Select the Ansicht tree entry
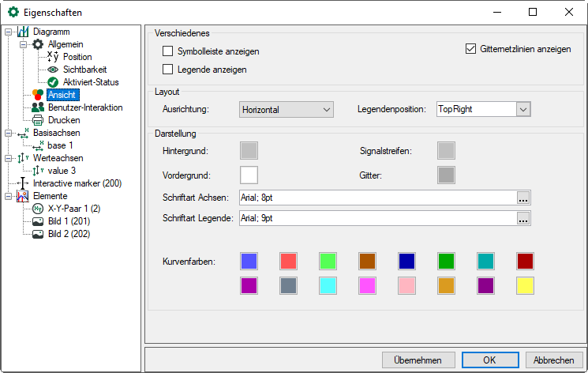588x373 pixels. point(62,95)
